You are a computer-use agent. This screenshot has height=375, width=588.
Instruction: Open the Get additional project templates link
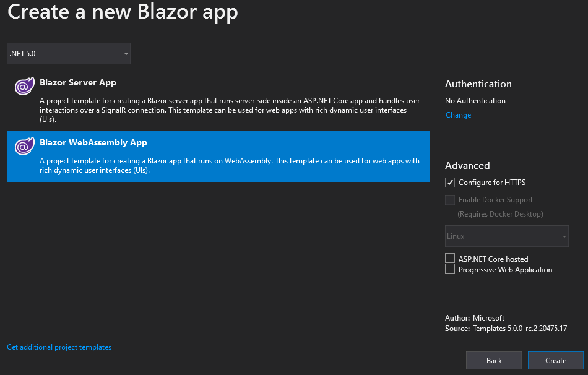(59, 347)
